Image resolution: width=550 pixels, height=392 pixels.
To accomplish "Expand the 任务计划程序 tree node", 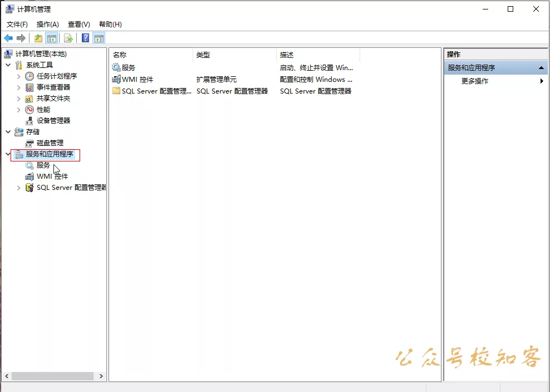I will [19, 76].
